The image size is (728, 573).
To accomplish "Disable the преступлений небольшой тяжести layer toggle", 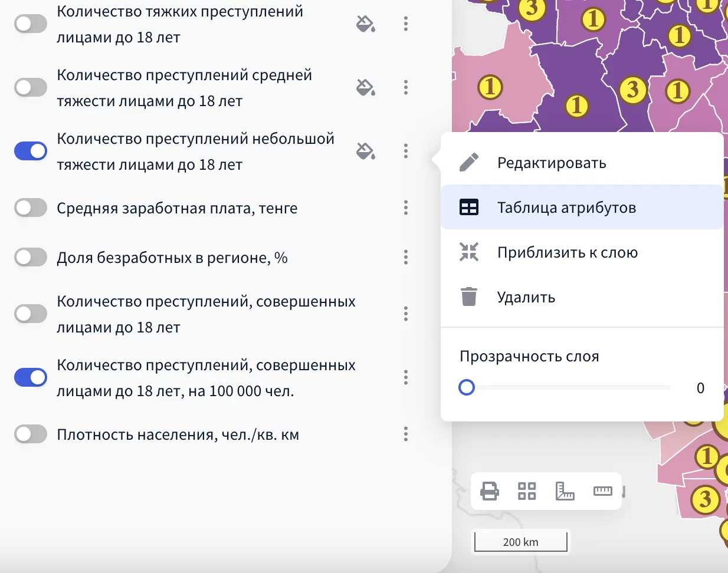I will tap(31, 152).
